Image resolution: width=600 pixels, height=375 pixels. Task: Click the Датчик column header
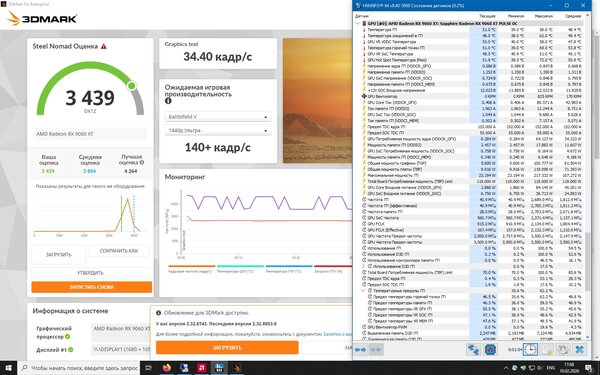362,16
